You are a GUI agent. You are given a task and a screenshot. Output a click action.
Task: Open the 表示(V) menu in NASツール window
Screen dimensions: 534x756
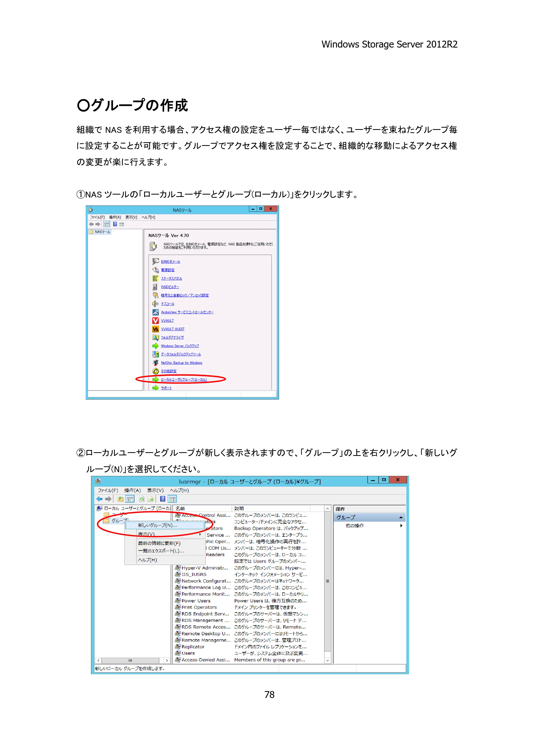point(131,217)
